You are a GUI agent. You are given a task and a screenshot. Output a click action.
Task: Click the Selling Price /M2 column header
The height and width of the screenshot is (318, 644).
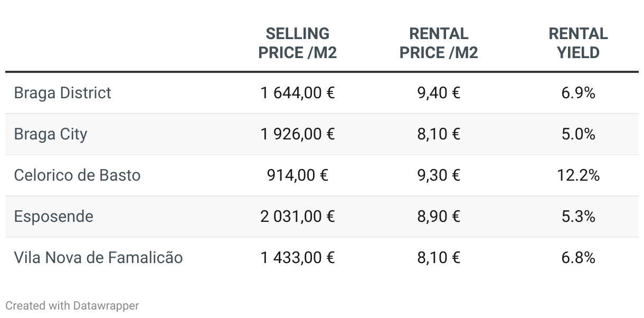tap(297, 43)
